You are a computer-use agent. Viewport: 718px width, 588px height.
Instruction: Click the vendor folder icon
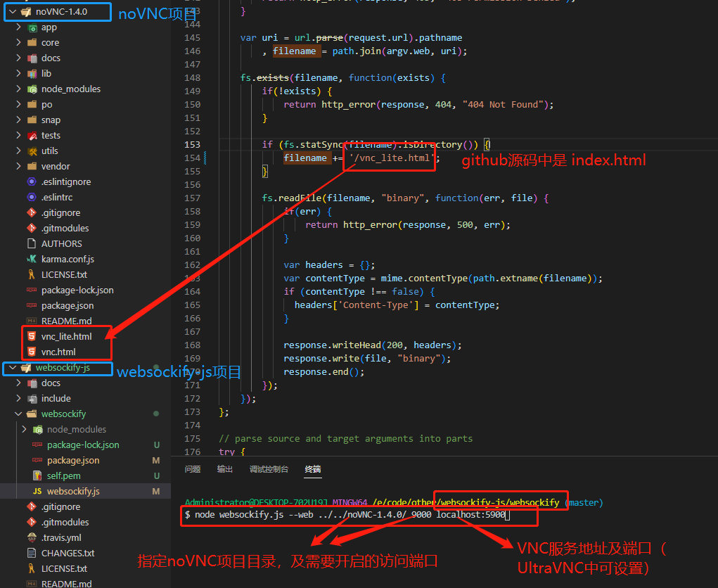[32, 166]
